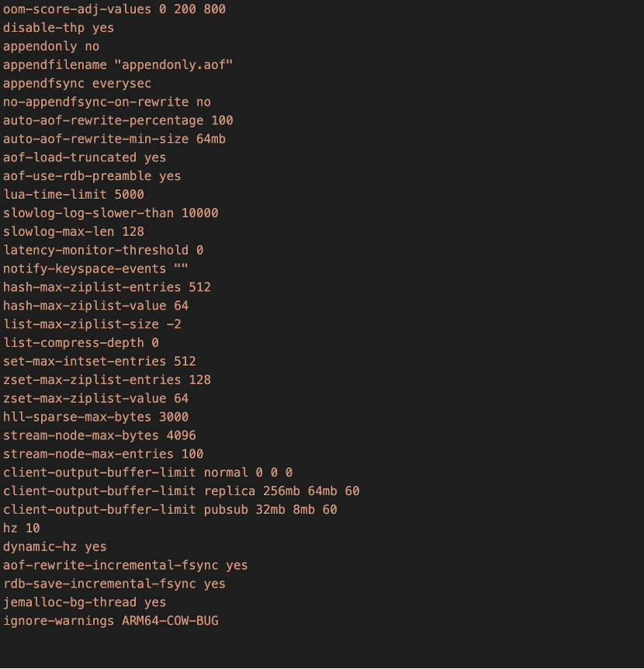644x669 pixels.
Task: Click the 'disable-thp yes' setting line
Action: 58,28
